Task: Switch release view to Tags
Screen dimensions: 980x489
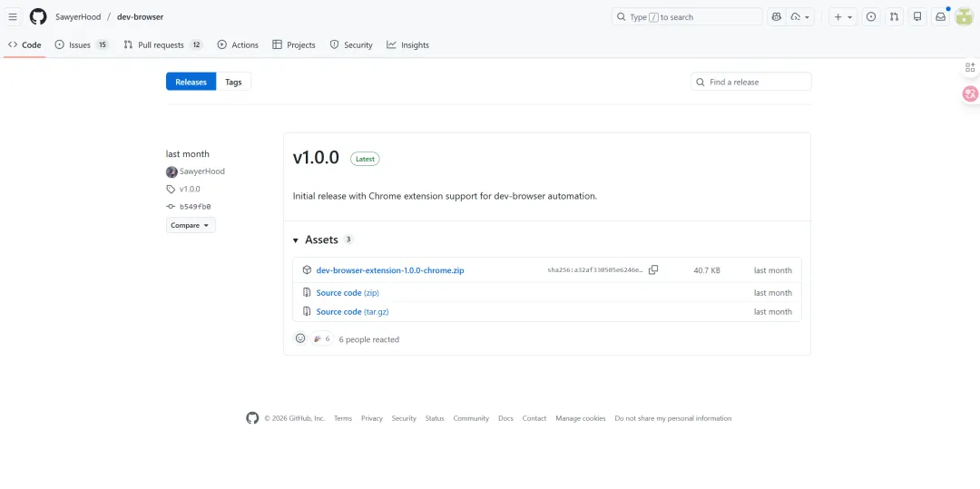Action: click(x=233, y=82)
